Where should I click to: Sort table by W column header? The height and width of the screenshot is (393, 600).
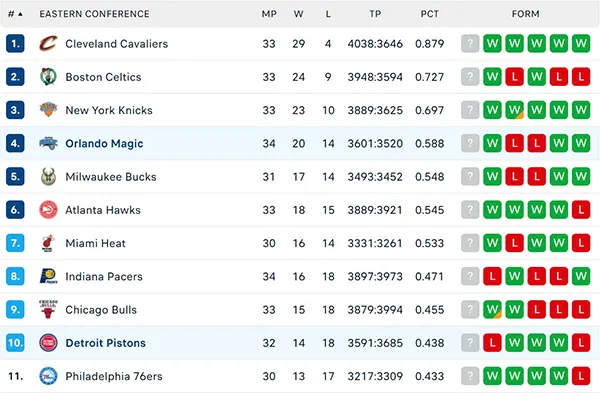(298, 14)
